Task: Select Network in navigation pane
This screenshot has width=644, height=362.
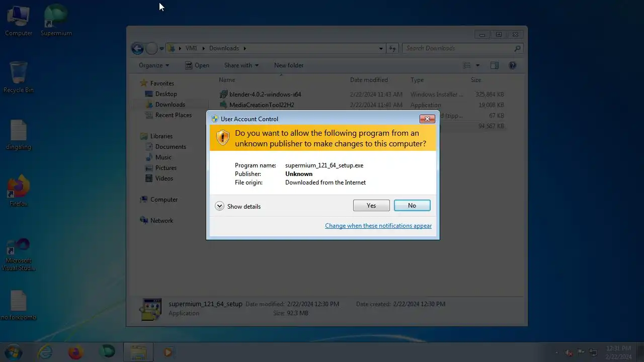Action: tap(162, 221)
